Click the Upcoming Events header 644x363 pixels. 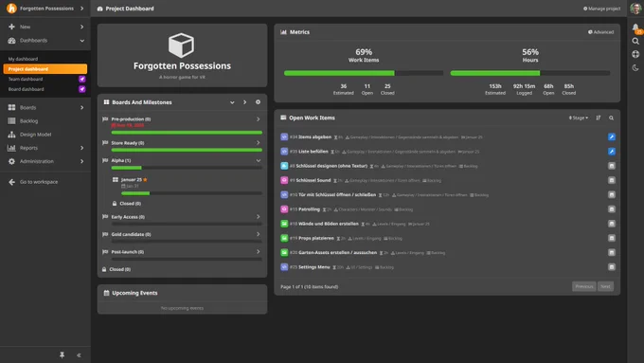[134, 293]
